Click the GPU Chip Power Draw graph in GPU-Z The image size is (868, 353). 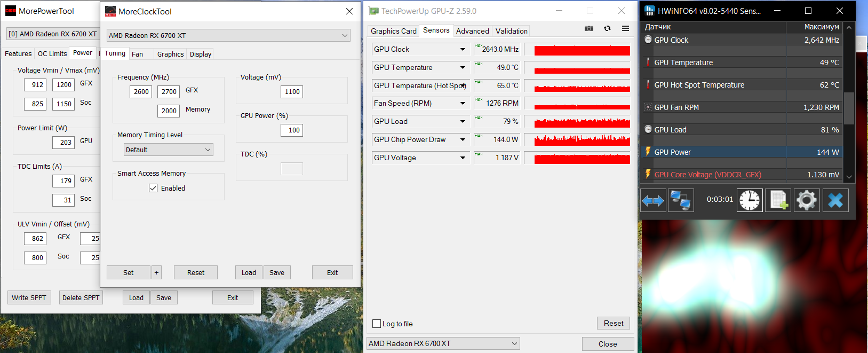577,140
